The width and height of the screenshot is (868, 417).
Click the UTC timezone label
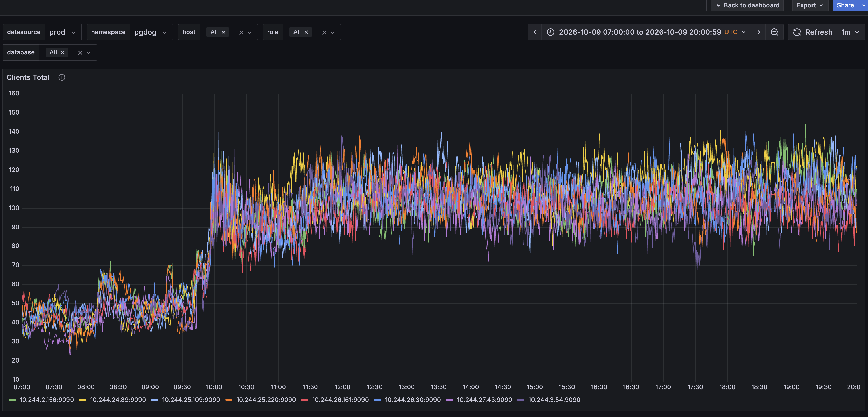pyautogui.click(x=731, y=32)
